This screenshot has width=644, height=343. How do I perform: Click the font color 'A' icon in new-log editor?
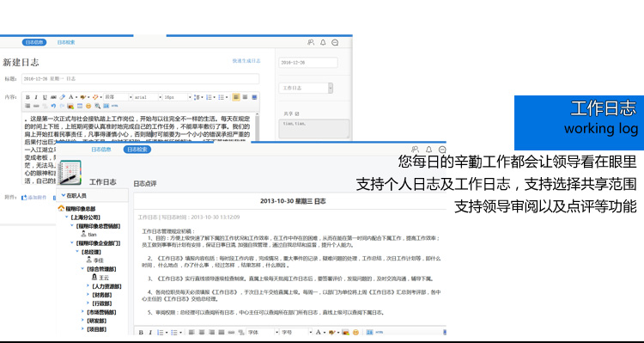coord(70,97)
